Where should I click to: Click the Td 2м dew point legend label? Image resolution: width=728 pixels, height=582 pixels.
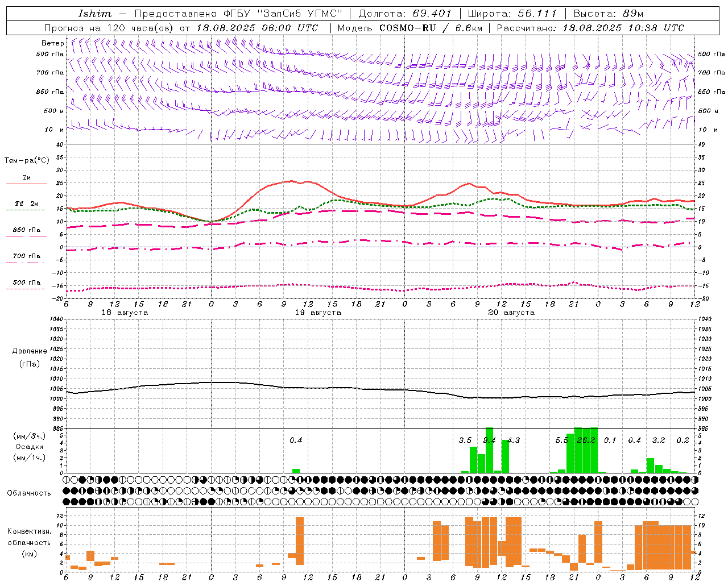coord(27,203)
